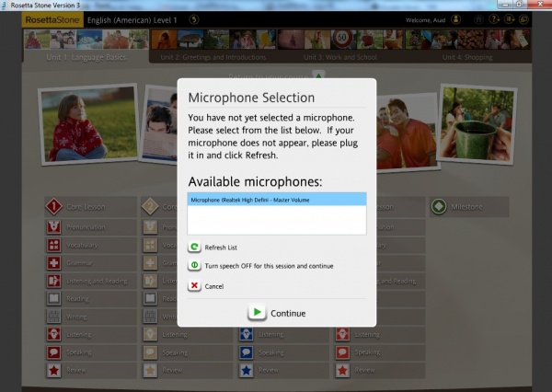Click the Unit 3 speed-limit 60 sign thumbnail
The width and height of the screenshot is (552, 392).
point(343,39)
